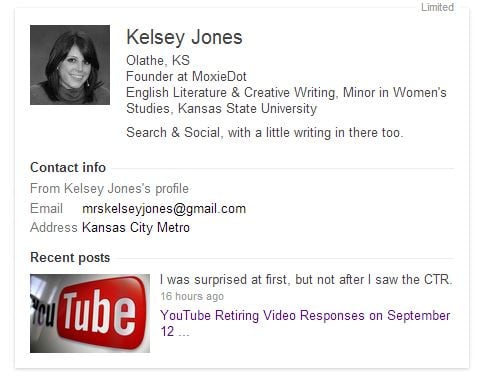Open the Kelsey Jones name heading
488x387 pixels.
(x=184, y=37)
